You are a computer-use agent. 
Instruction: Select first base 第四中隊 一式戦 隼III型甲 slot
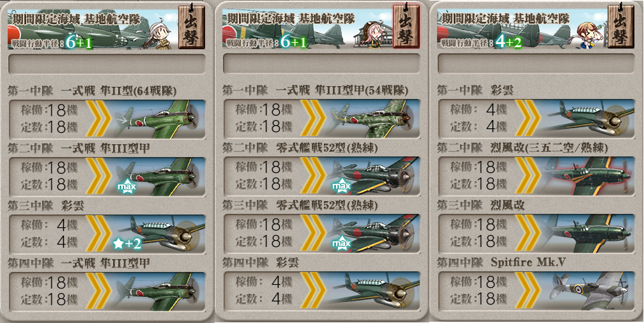(107, 291)
